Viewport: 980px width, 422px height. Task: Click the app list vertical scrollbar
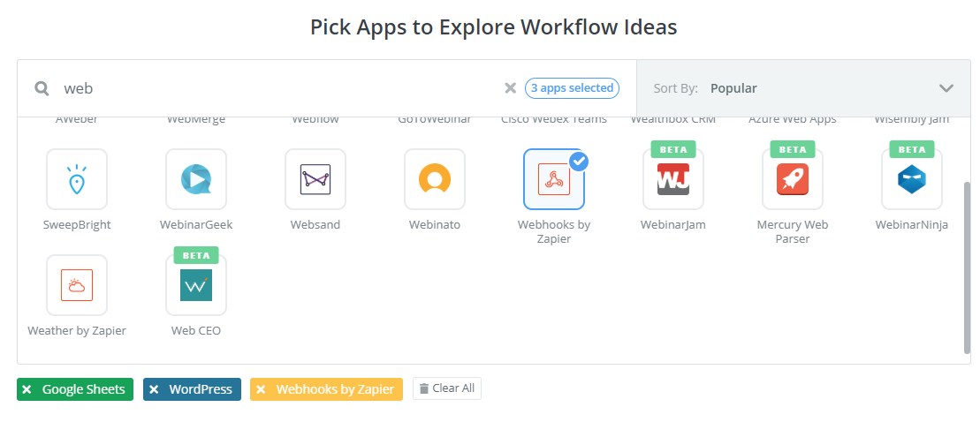966,265
